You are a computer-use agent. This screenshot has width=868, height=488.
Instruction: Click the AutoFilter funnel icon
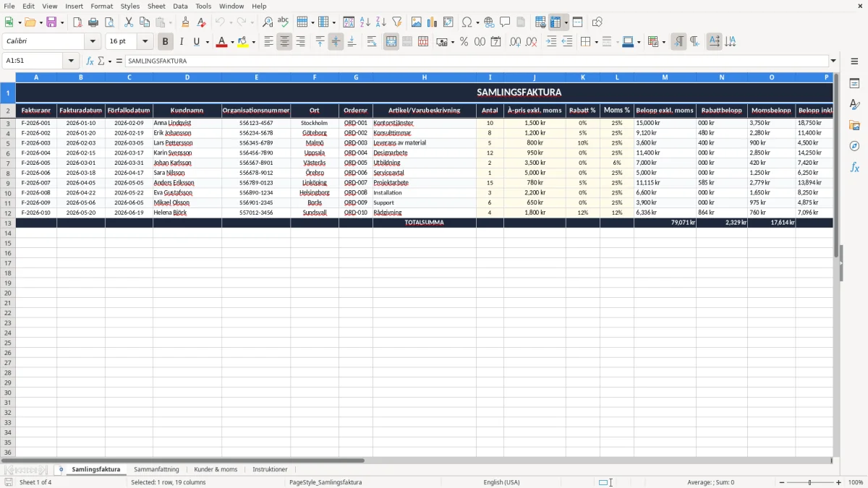click(x=396, y=22)
